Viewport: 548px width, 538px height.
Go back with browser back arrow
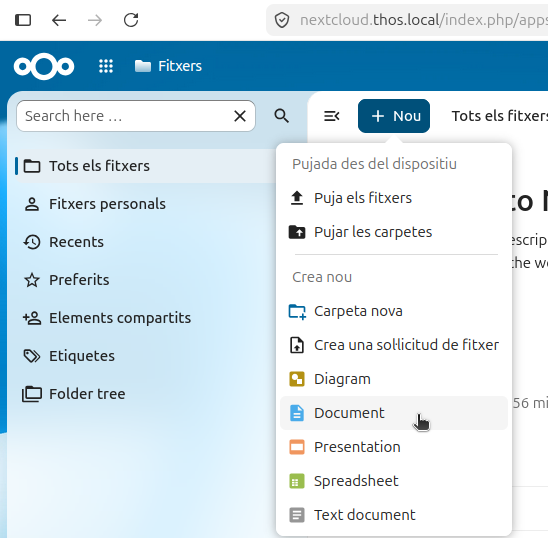click(x=59, y=20)
